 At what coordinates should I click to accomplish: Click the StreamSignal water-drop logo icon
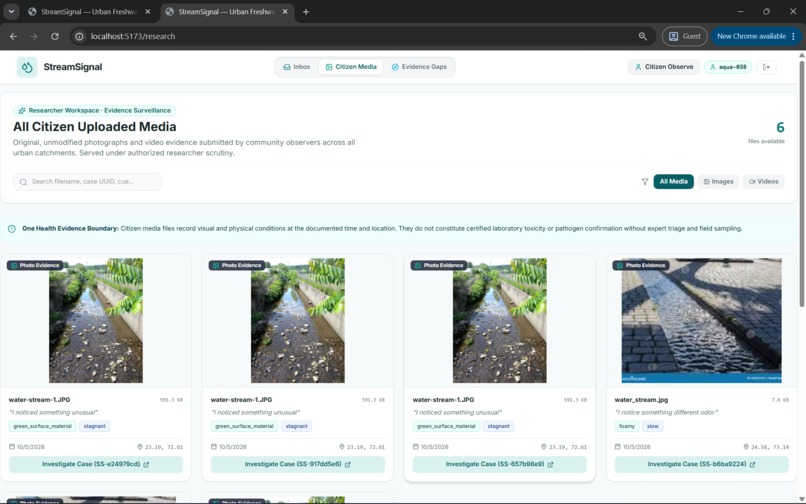(27, 67)
